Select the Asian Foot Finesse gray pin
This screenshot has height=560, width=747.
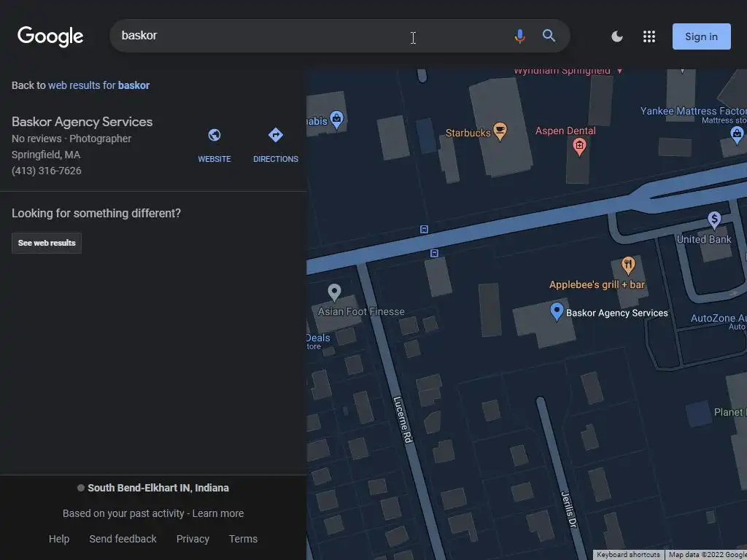coord(334,292)
